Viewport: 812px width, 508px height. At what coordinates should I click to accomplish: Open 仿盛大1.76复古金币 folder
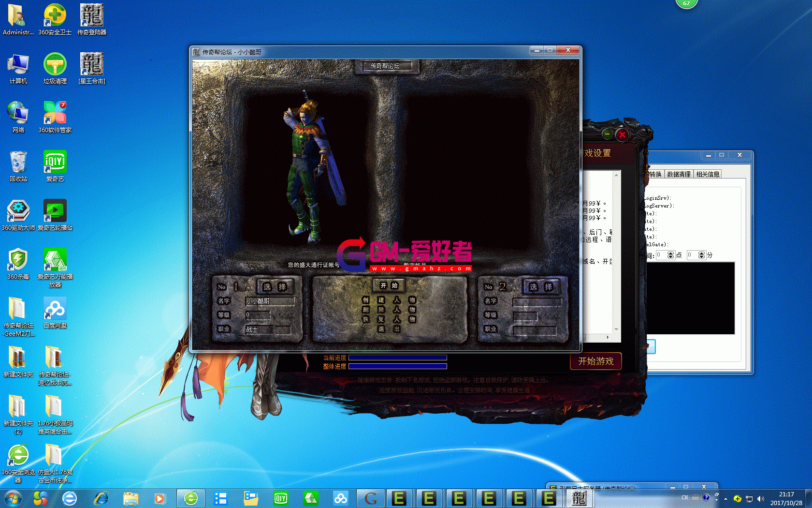(55, 463)
